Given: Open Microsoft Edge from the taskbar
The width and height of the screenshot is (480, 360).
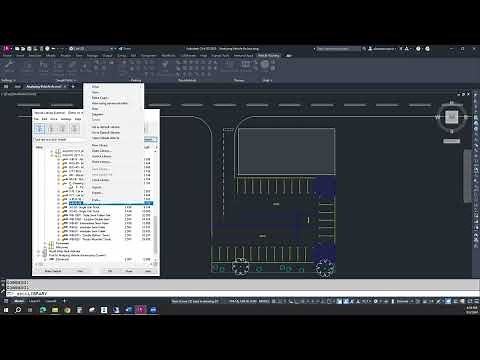Looking at the screenshot, I should (43, 310).
